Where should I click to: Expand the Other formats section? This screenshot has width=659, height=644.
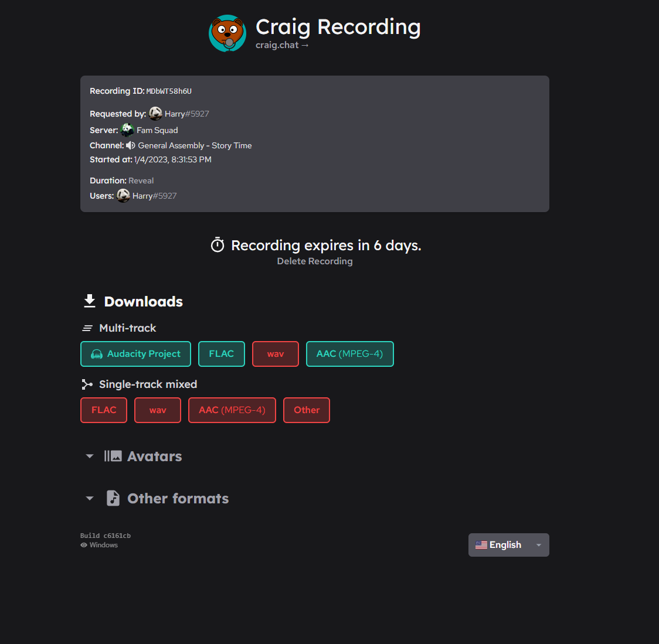(89, 498)
